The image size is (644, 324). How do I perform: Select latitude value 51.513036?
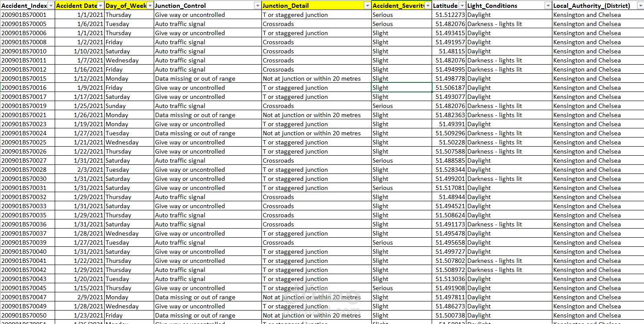tap(449, 279)
